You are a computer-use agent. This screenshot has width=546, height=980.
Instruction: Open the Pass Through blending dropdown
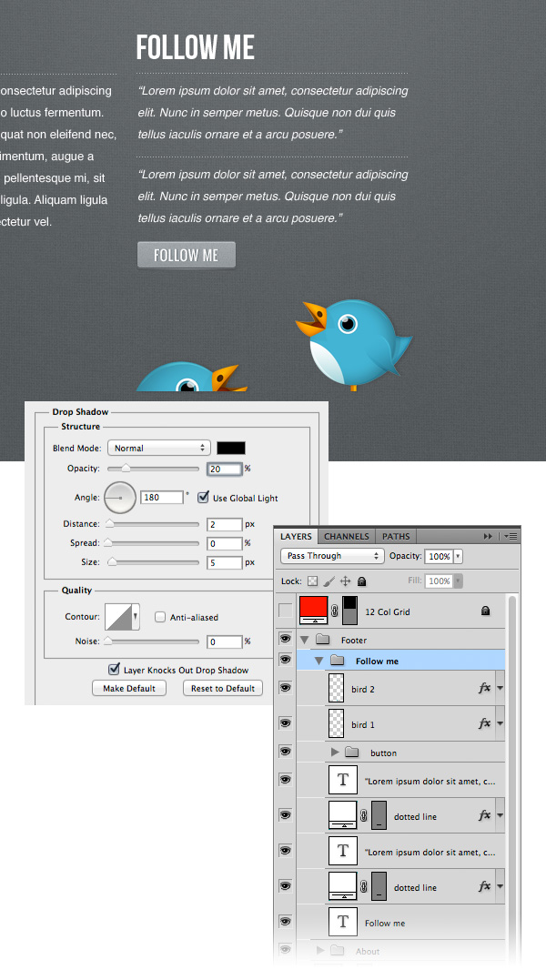coord(332,556)
